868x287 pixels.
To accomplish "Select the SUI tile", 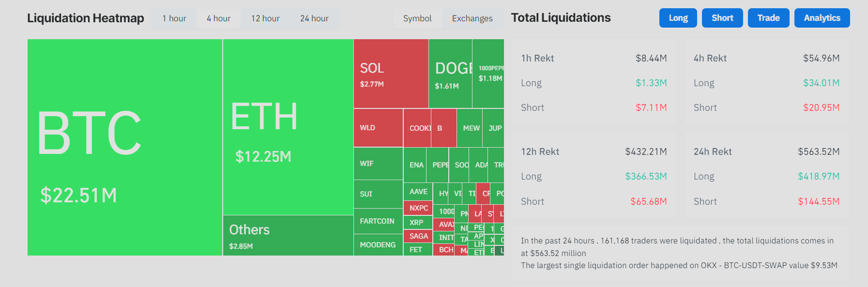I will [x=378, y=194].
